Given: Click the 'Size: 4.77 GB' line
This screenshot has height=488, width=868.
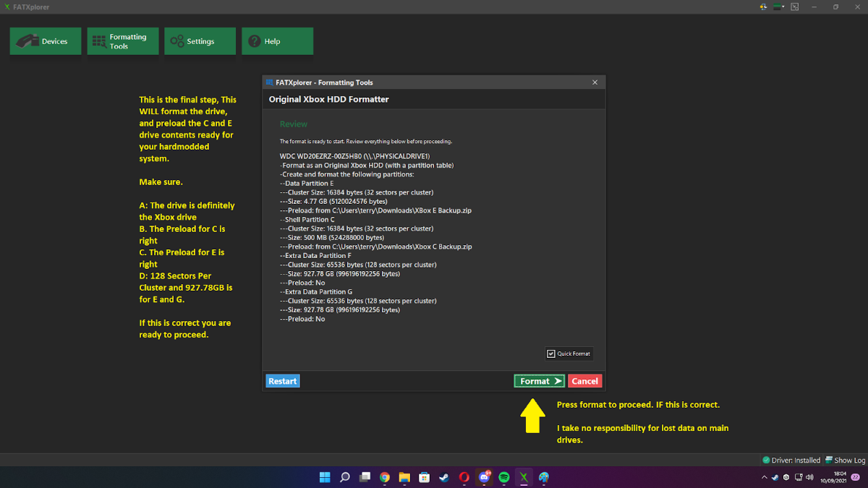Looking at the screenshot, I should click(x=334, y=202).
